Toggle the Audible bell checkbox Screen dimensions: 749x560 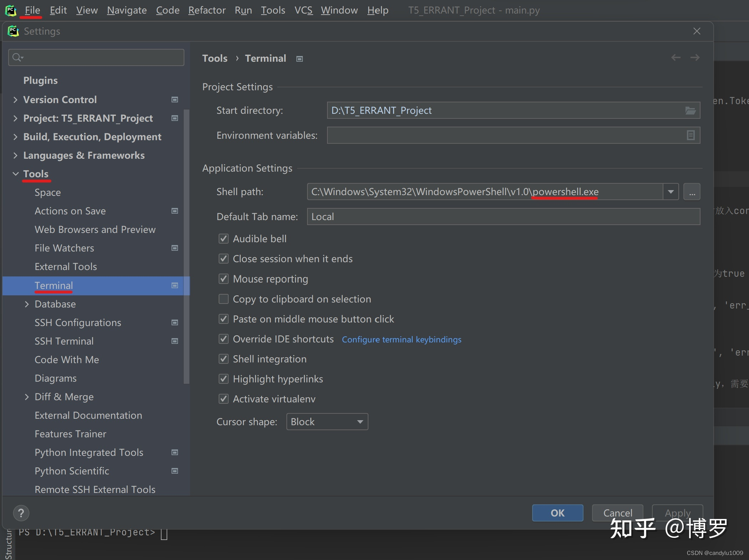(223, 239)
